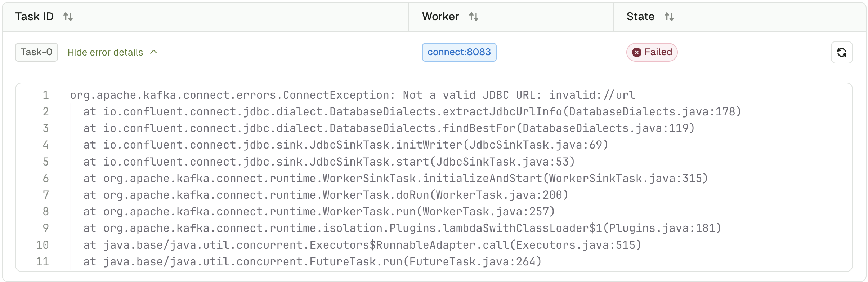Select the WorkerTask.run(WorkerTask.java:257) line
The image size is (868, 282).
point(319,212)
